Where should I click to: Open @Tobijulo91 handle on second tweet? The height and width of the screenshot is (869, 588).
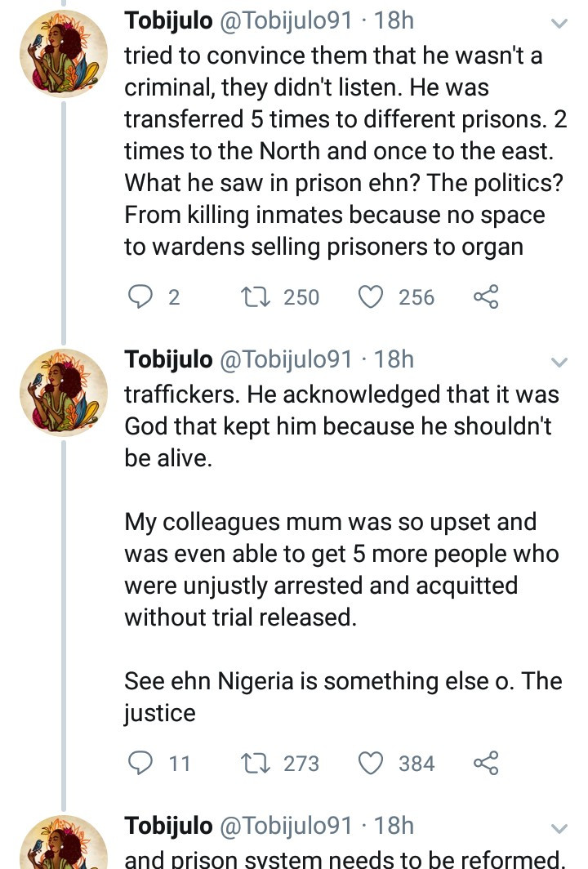[x=286, y=359]
